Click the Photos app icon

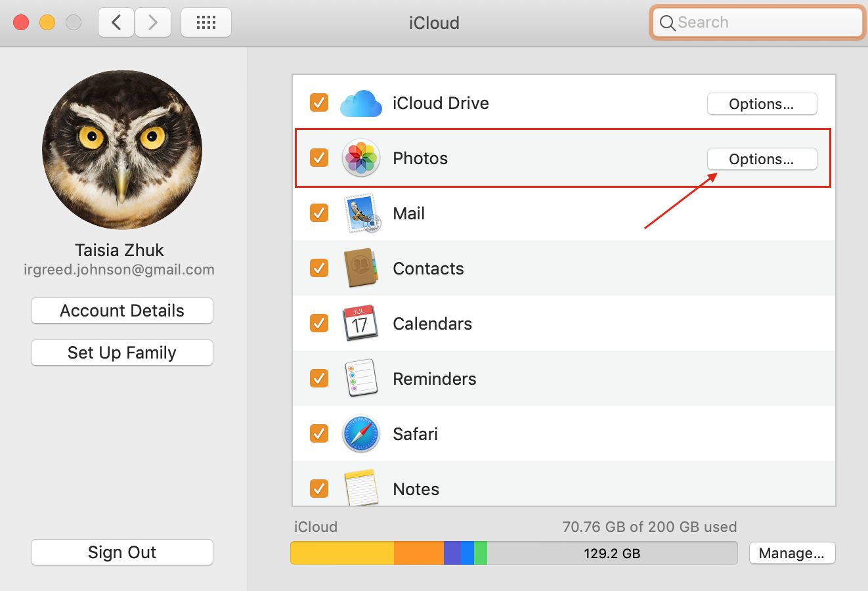361,158
